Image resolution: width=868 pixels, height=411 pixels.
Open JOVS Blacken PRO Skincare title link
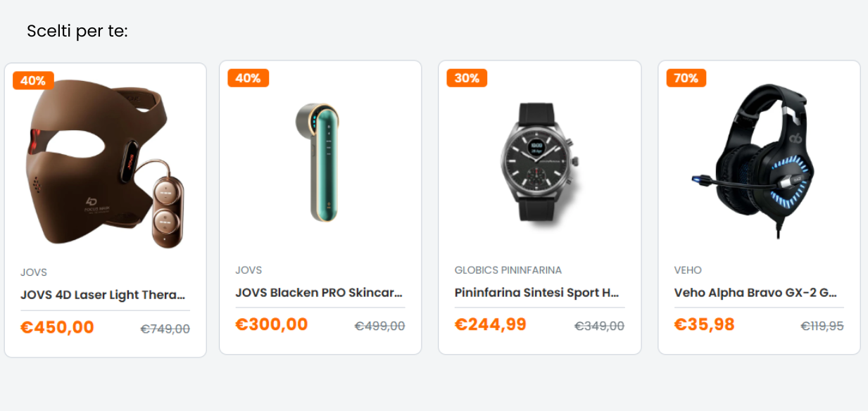point(319,293)
